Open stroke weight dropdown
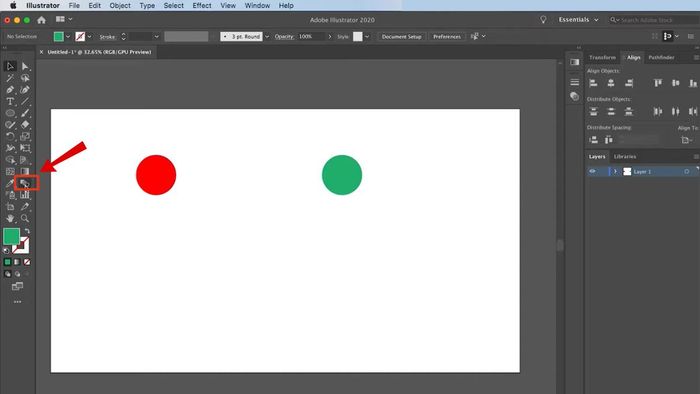Screen dimensions: 700x394 pyautogui.click(x=156, y=37)
